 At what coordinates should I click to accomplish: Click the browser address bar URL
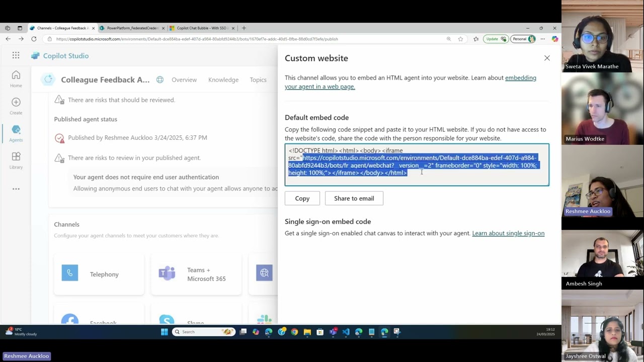pos(197,39)
